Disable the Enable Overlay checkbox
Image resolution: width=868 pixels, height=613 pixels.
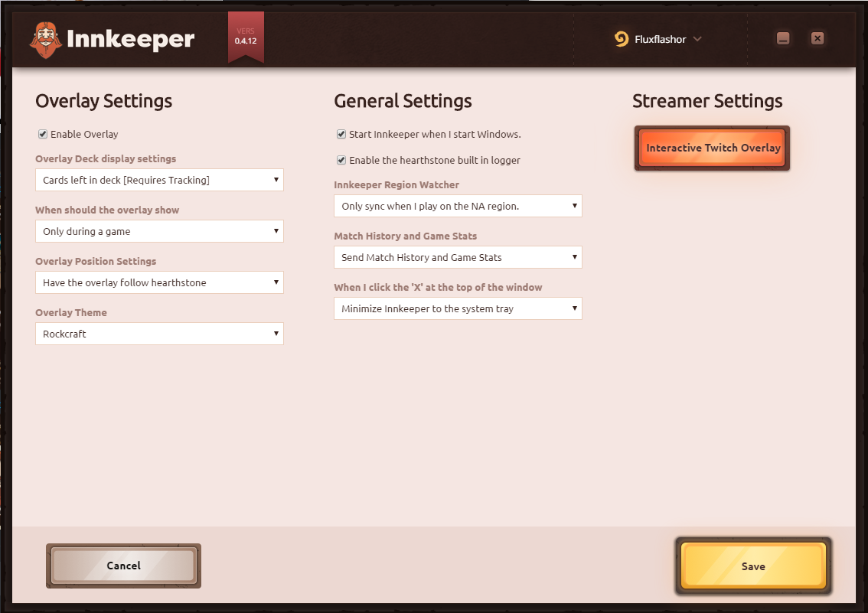[43, 134]
